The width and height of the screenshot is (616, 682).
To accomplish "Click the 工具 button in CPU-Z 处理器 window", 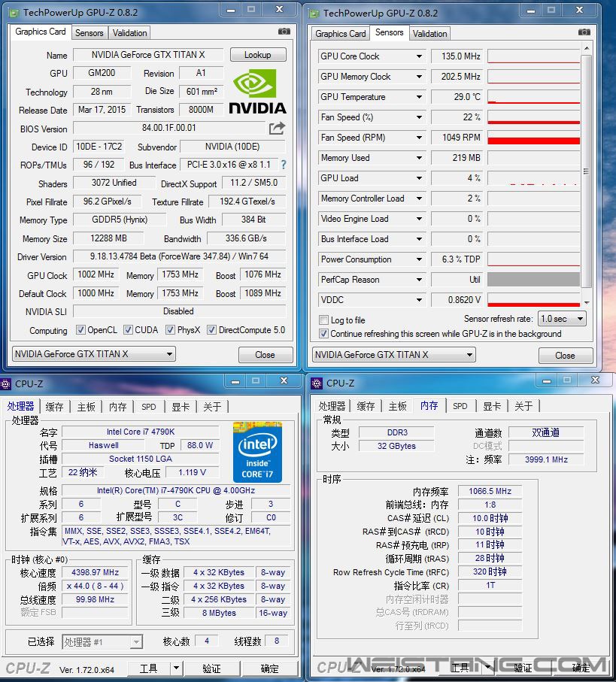I will click(149, 668).
